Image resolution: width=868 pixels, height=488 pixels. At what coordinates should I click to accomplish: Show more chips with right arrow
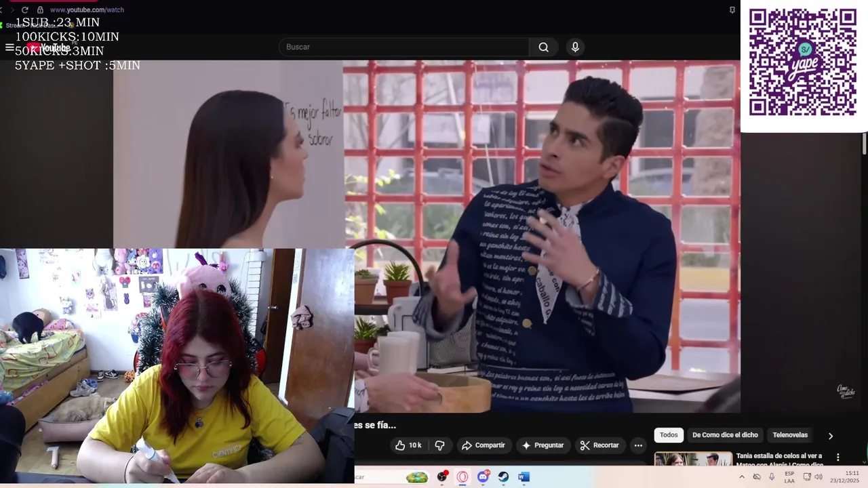point(830,436)
